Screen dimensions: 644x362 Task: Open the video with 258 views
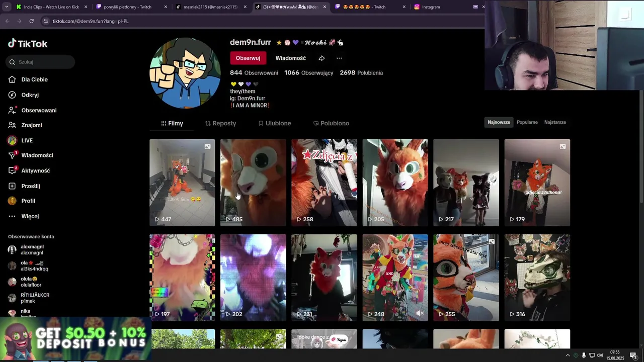tap(324, 183)
